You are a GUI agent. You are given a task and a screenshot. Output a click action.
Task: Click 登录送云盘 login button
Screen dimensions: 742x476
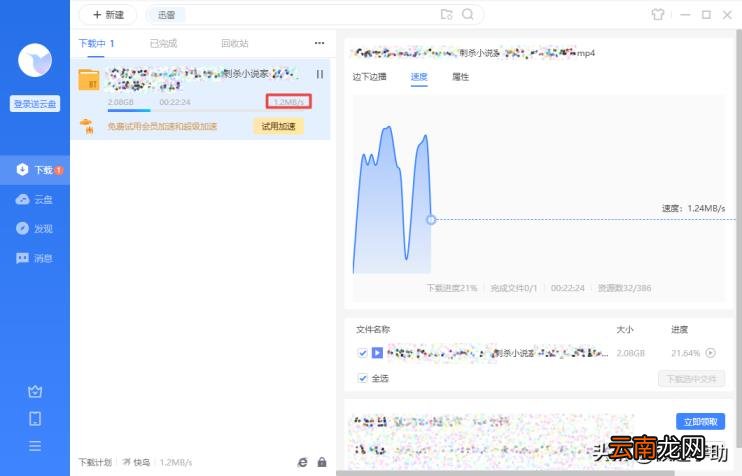click(35, 104)
